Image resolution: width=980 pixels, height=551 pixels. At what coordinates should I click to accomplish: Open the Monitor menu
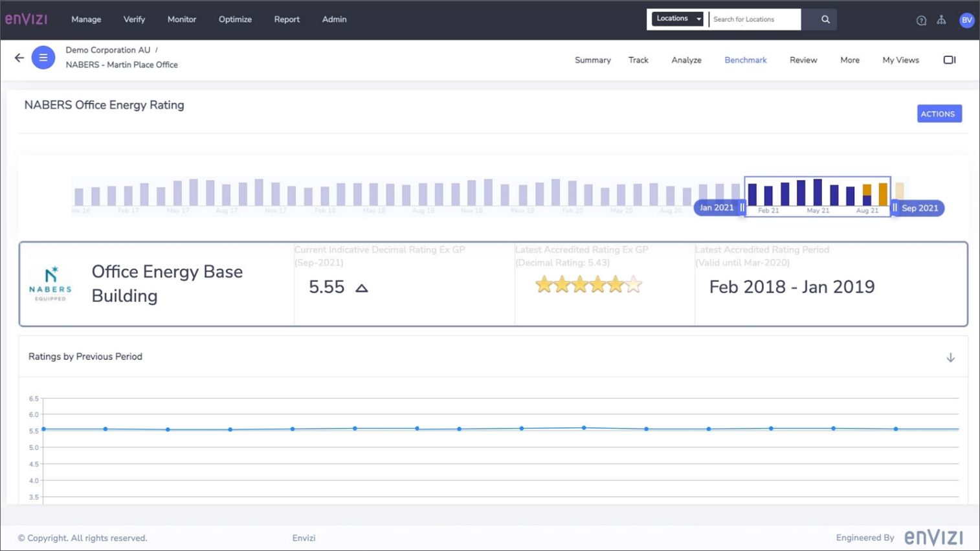click(x=182, y=19)
